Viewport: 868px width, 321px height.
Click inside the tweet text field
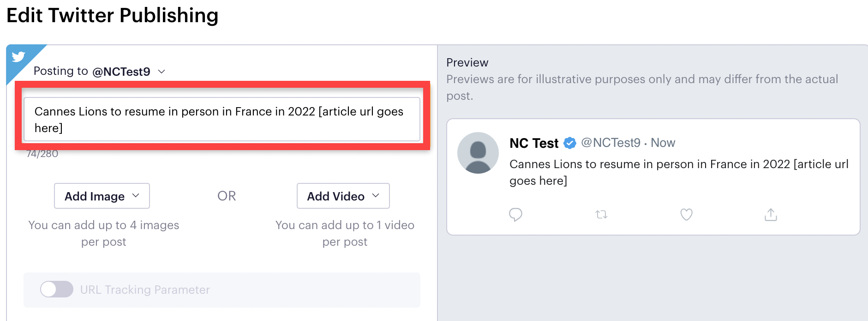(222, 119)
